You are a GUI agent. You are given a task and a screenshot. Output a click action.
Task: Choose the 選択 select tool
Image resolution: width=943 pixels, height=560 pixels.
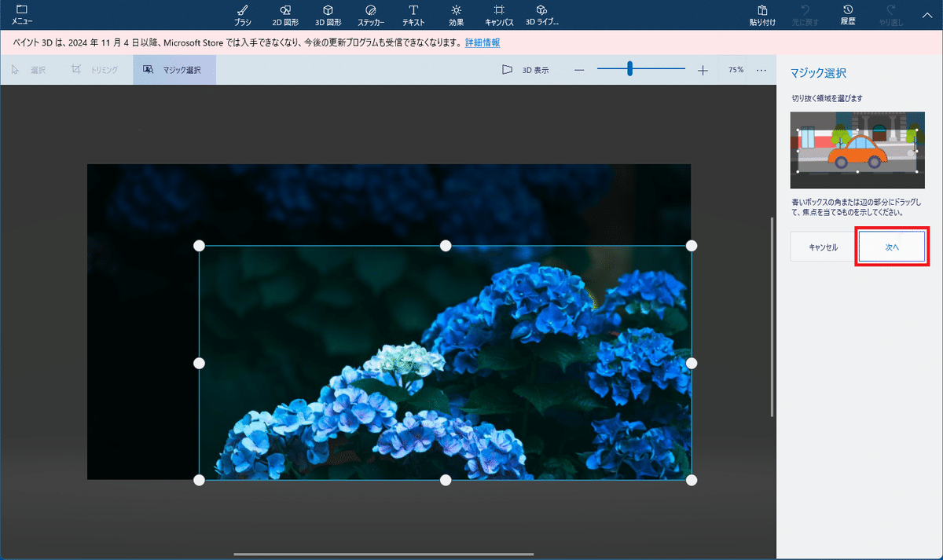[28, 70]
